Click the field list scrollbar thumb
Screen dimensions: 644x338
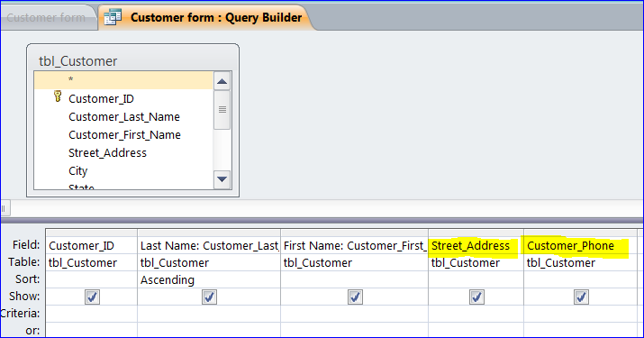click(222, 110)
